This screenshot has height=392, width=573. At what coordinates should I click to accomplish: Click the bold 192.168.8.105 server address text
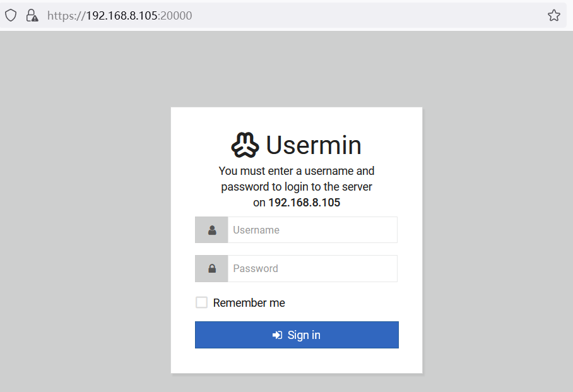(x=304, y=203)
